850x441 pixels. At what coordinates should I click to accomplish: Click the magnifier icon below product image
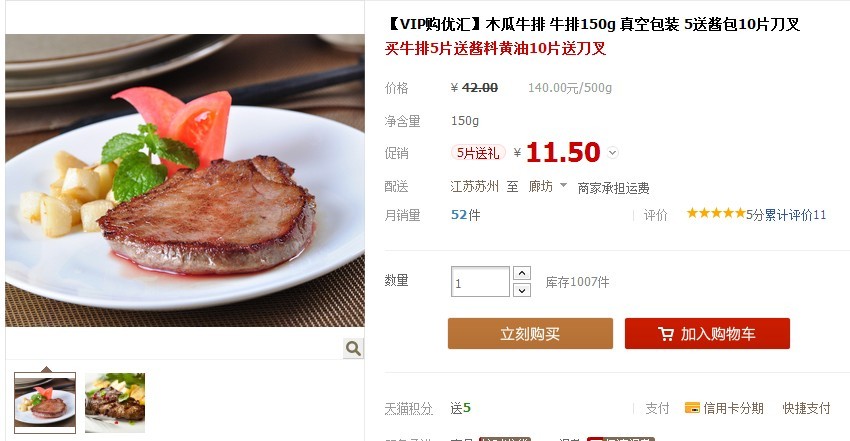pyautogui.click(x=353, y=348)
